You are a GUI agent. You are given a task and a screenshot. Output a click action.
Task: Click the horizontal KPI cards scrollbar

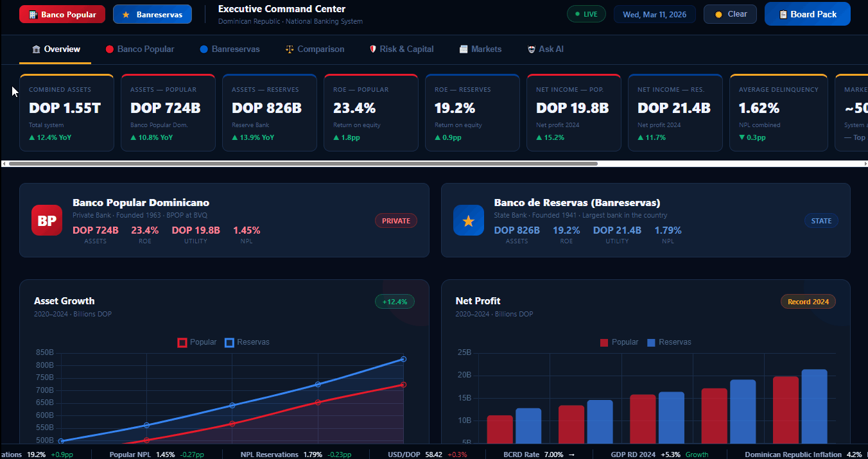(303, 164)
